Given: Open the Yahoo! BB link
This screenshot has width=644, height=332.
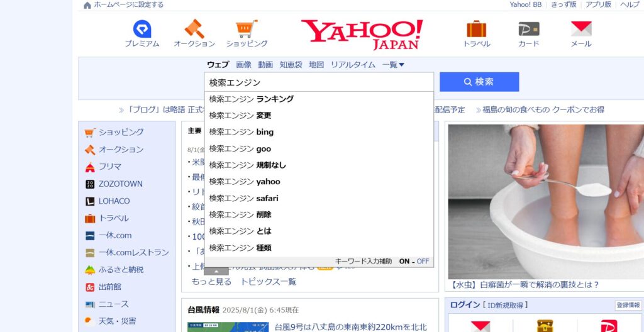Looking at the screenshot, I should 525,4.
